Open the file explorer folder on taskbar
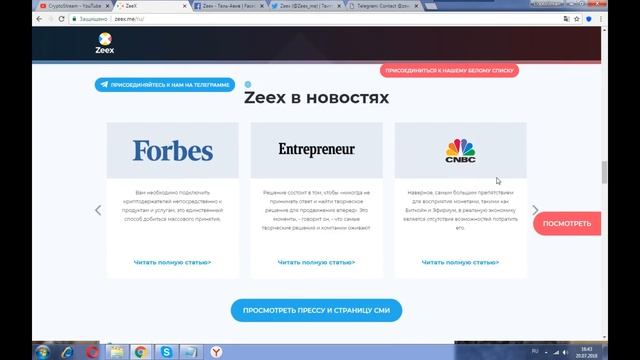Viewport: 640px width, 360px height. tap(117, 352)
